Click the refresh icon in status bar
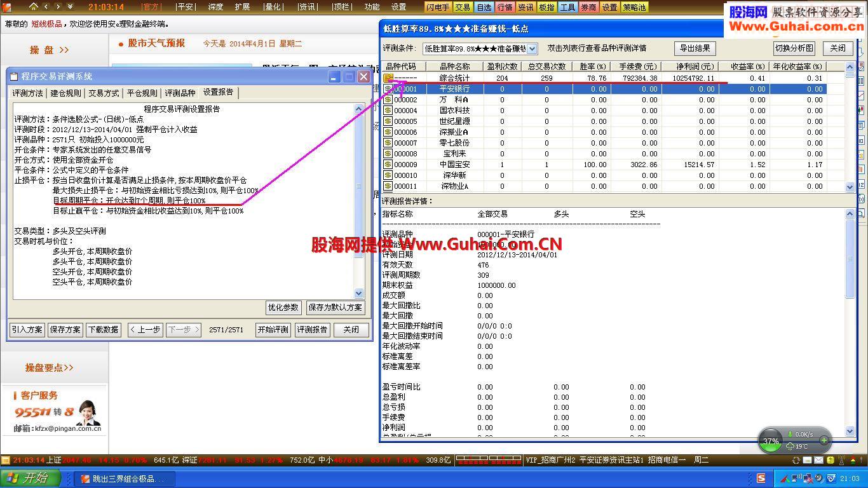Viewport: 868px width, 488px height. 796,460
